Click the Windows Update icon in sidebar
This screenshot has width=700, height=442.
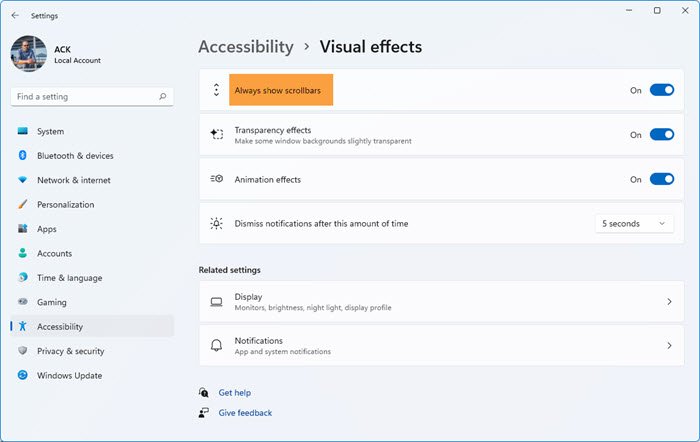22,376
